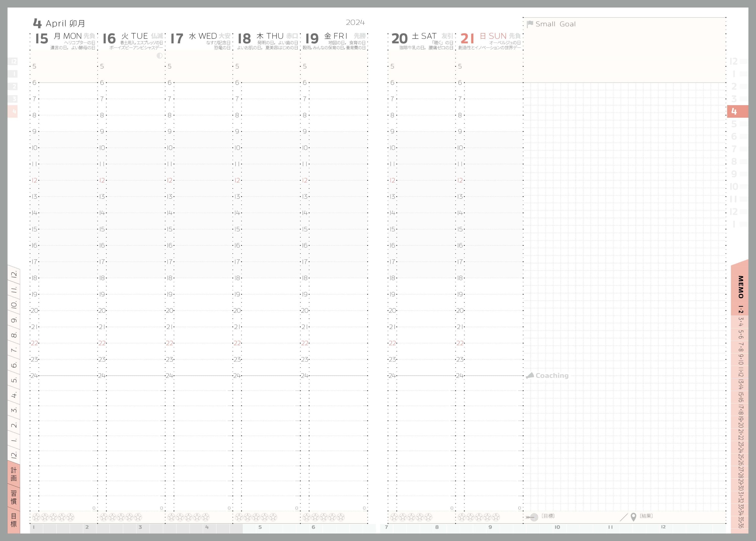Click the red 12 hour label on Monday
This screenshot has width=756, height=541.
[35, 180]
